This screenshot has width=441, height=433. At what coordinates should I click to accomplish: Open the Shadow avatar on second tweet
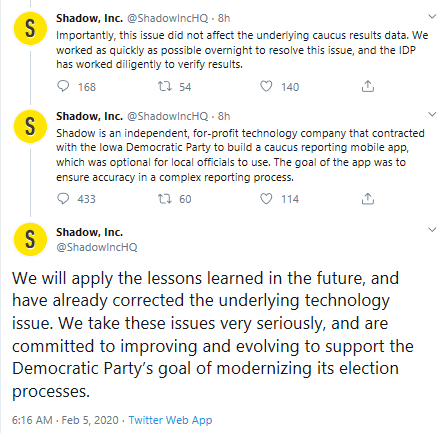(x=30, y=127)
